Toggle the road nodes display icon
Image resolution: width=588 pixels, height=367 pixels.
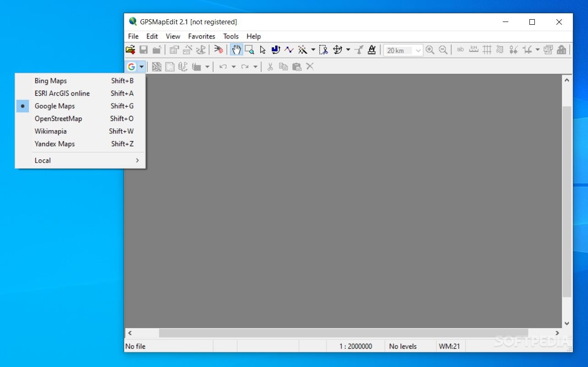(x=513, y=50)
